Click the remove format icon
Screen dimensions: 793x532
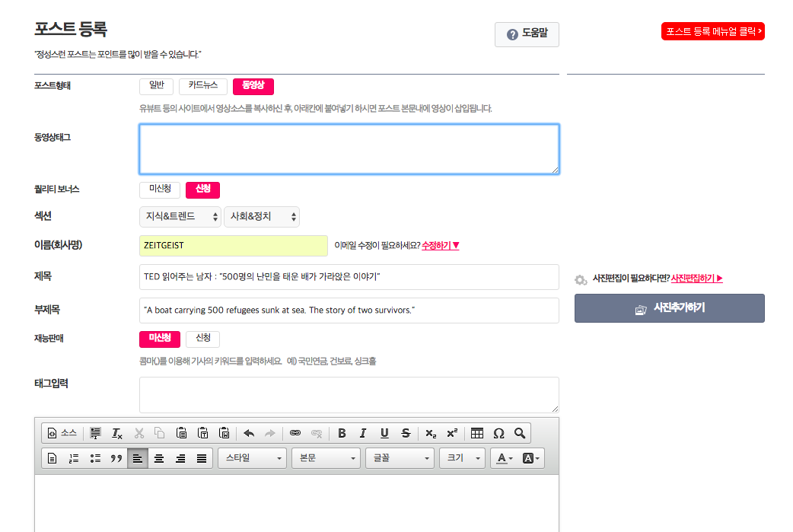(117, 433)
